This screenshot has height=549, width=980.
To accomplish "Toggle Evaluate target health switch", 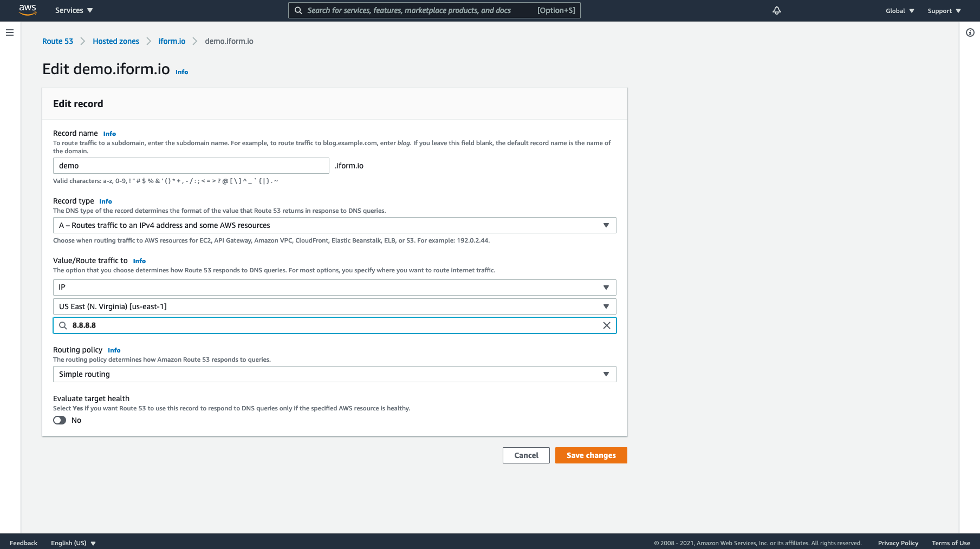I will (x=60, y=420).
